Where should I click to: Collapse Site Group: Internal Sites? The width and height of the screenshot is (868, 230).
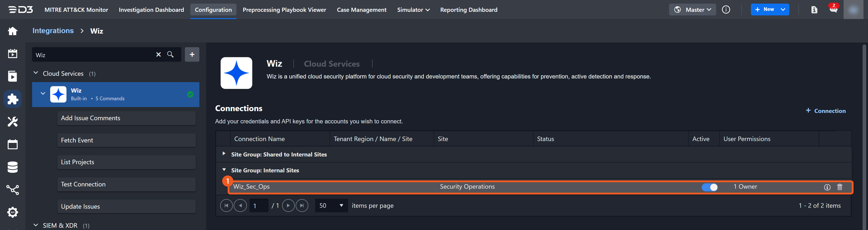click(224, 170)
